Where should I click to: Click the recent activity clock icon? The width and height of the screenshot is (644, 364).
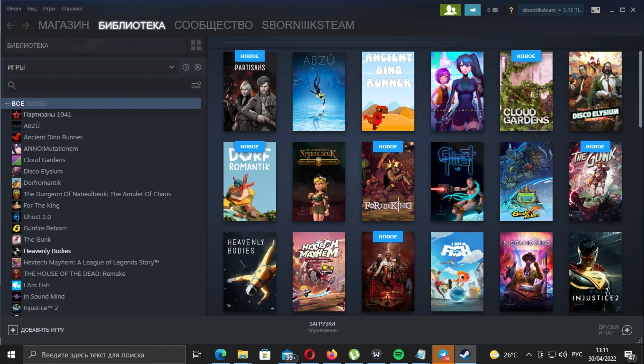[x=186, y=67]
